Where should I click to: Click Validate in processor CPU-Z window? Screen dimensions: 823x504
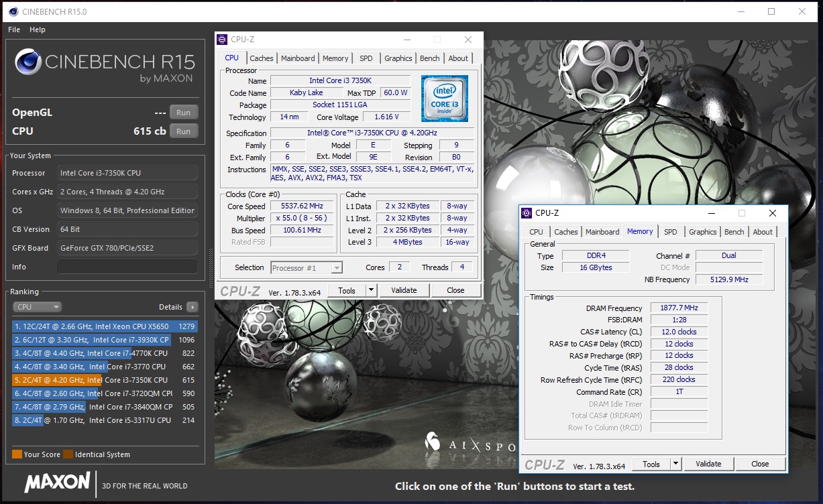click(x=404, y=290)
